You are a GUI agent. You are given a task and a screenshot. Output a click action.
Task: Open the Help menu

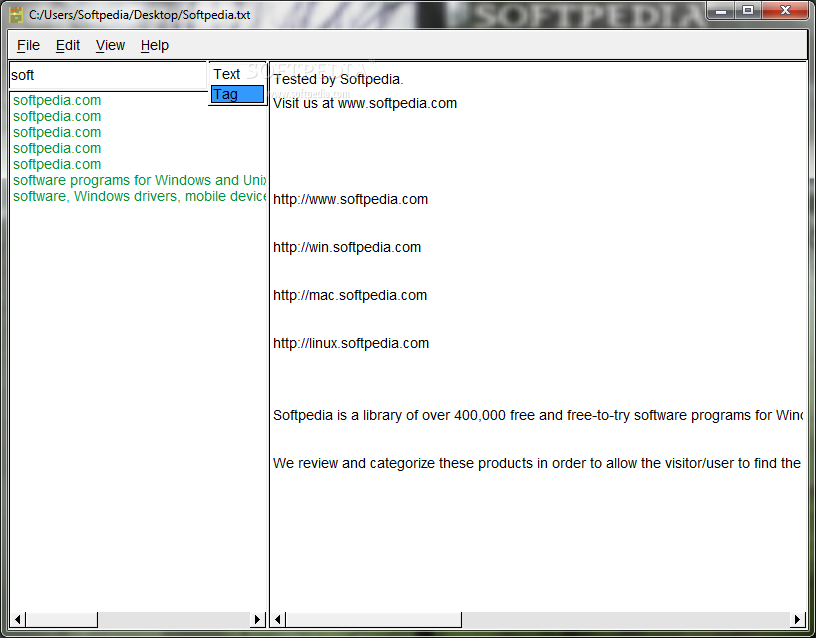click(155, 45)
